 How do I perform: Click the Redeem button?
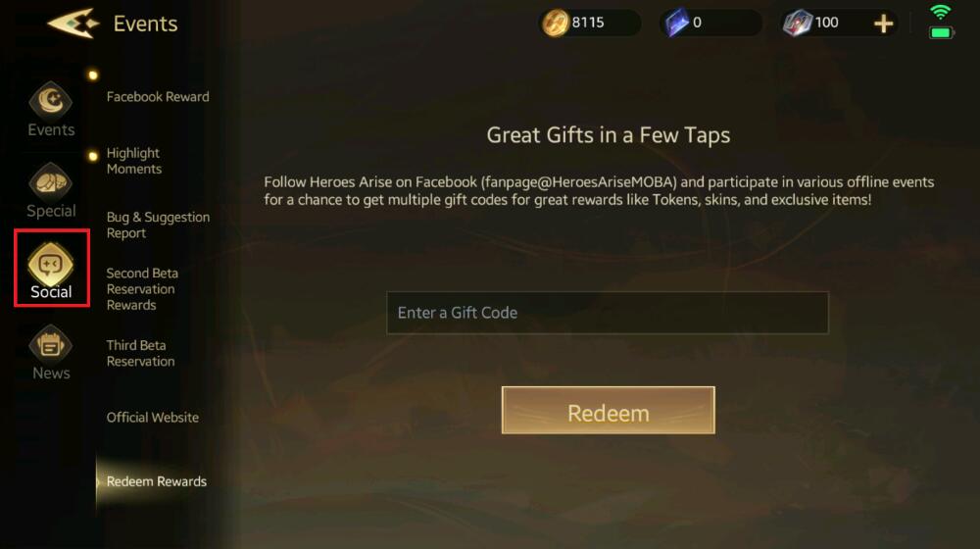609,410
